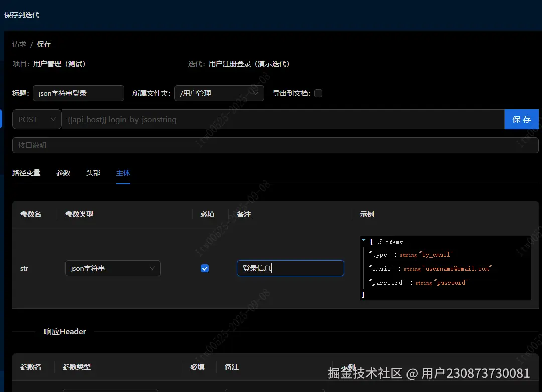
Task: Click the "type" key in JSON example
Action: pos(379,255)
